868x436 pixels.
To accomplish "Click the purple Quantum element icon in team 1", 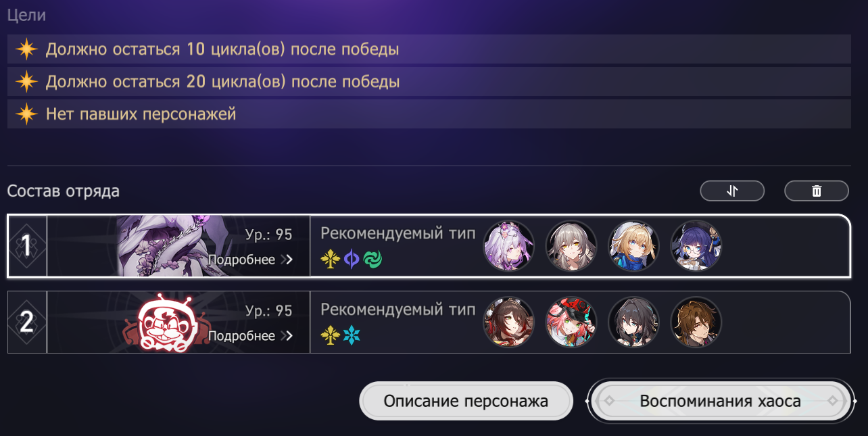I will [352, 260].
